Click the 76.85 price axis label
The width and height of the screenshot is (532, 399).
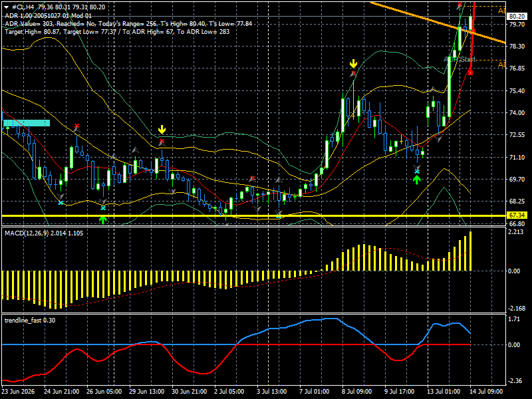[517, 68]
